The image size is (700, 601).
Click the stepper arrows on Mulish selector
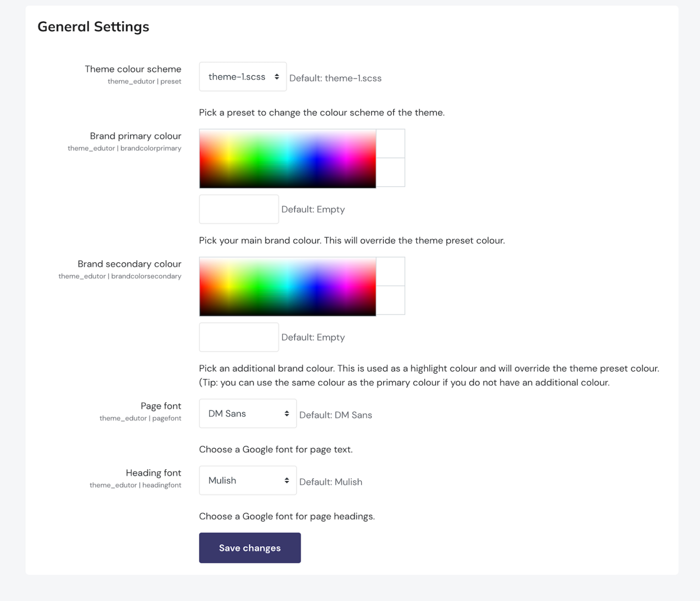point(287,480)
